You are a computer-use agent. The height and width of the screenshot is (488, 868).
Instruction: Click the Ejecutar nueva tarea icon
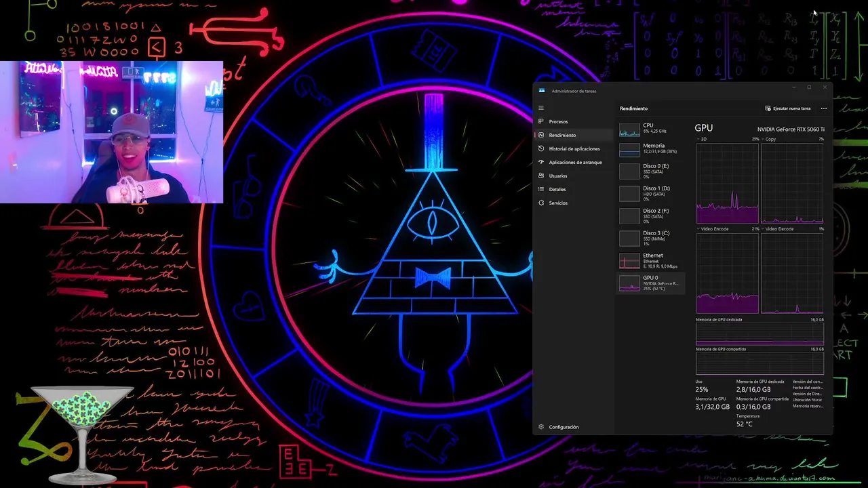pyautogui.click(x=768, y=108)
